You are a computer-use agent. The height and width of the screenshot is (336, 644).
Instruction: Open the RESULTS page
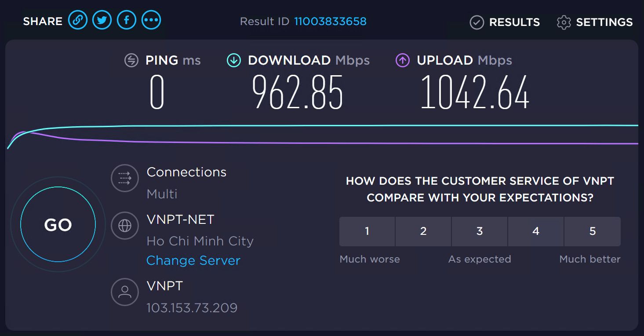click(x=505, y=22)
